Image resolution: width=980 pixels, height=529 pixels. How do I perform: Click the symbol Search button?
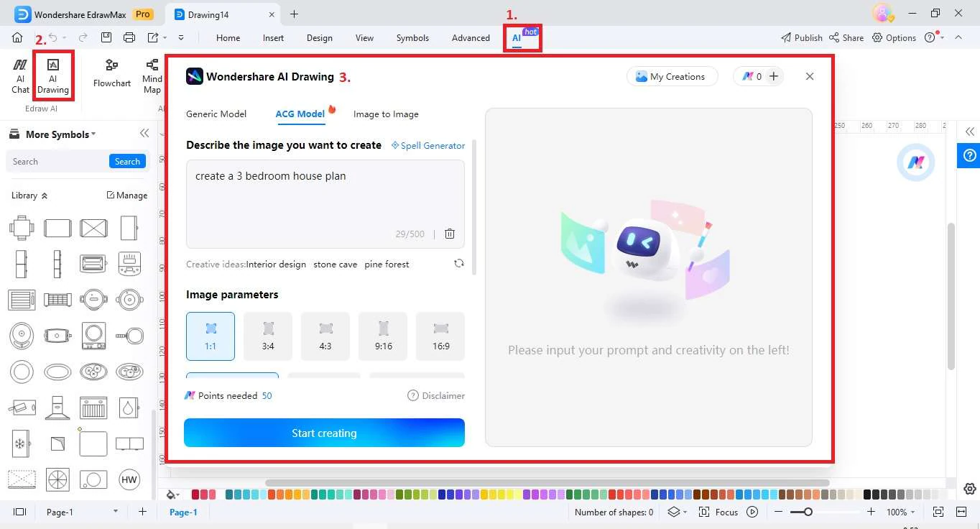[x=127, y=162]
